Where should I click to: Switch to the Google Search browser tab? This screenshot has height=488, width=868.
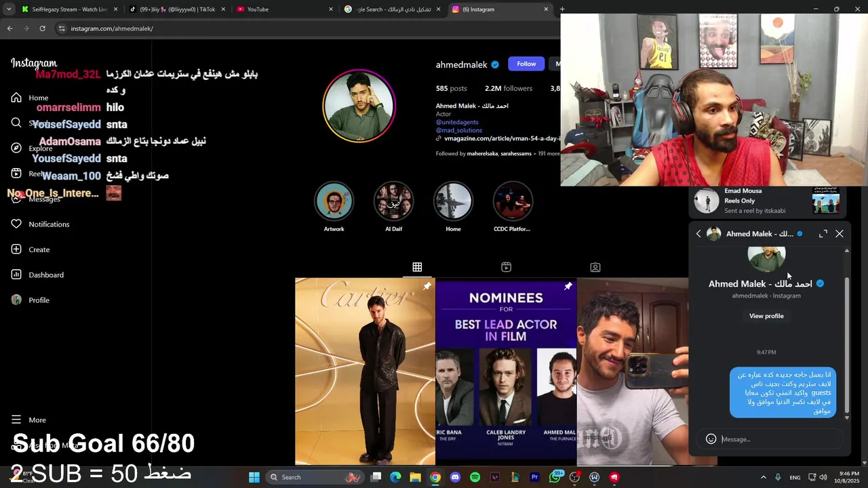392,9
